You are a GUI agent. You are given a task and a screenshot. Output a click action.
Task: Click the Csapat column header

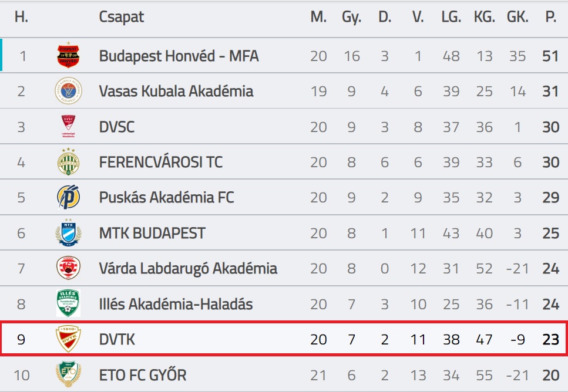pyautogui.click(x=122, y=17)
